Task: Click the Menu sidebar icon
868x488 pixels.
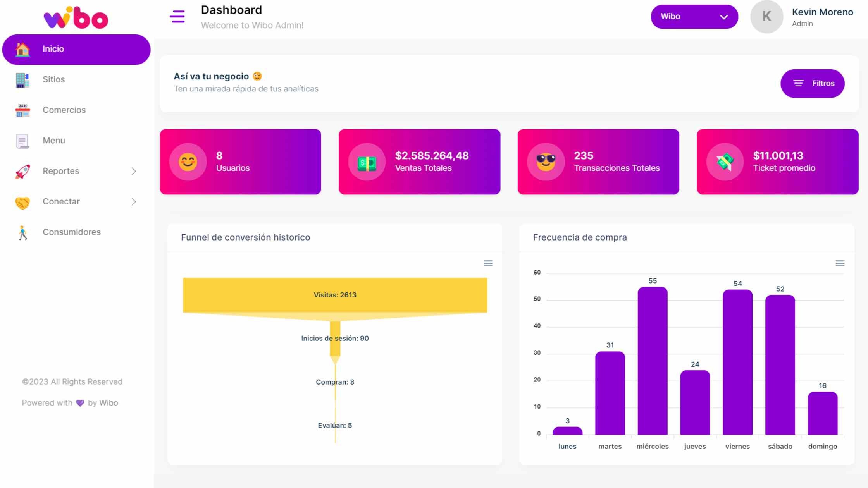Action: (22, 141)
